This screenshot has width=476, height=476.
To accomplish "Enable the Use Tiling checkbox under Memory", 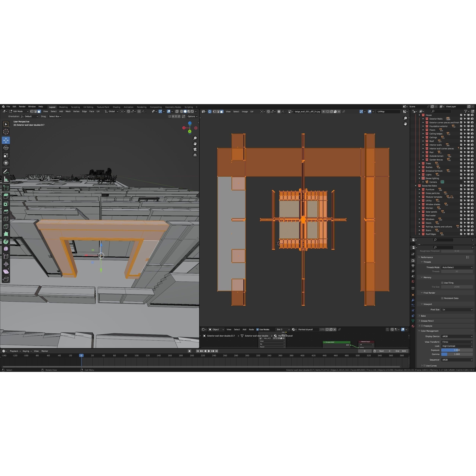I will point(443,283).
